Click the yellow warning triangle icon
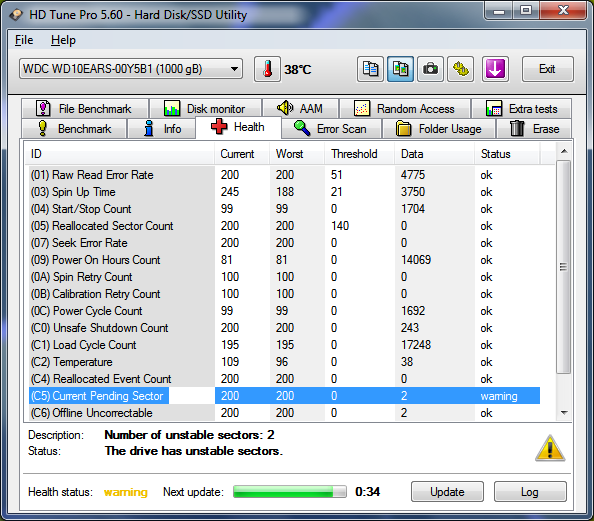This screenshot has width=594, height=521. point(550,449)
